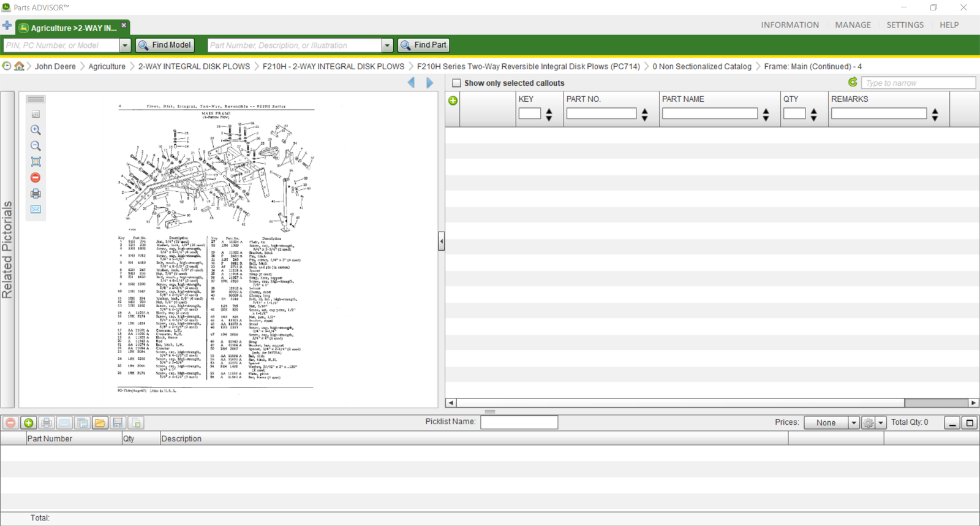Maximize the picklist panel

point(970,423)
